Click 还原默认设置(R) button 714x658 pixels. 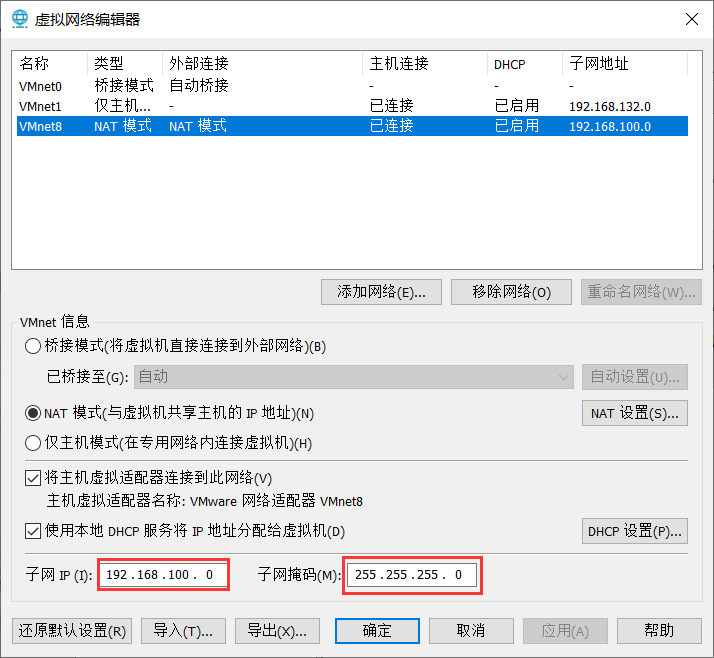pos(72,631)
